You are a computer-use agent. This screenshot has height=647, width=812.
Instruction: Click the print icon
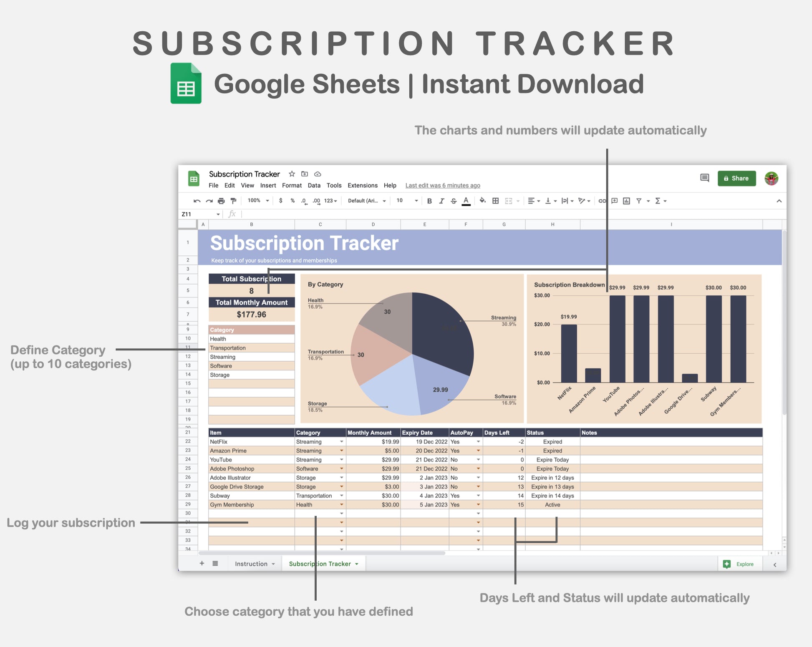pyautogui.click(x=221, y=201)
